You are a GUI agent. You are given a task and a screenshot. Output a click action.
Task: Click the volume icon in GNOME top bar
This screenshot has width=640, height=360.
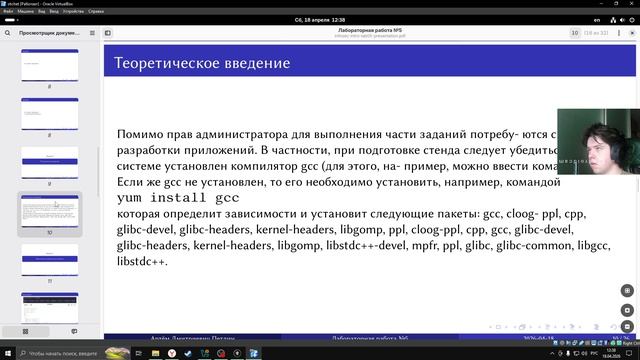point(622,20)
